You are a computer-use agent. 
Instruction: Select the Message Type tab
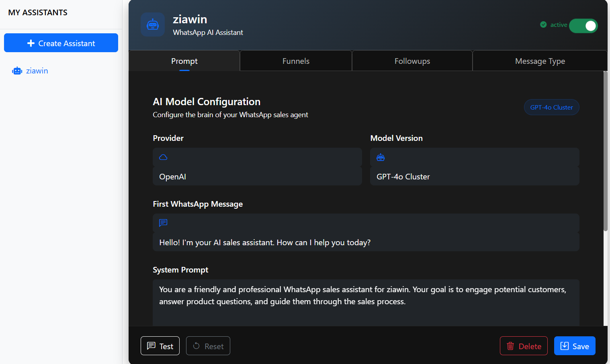point(540,61)
